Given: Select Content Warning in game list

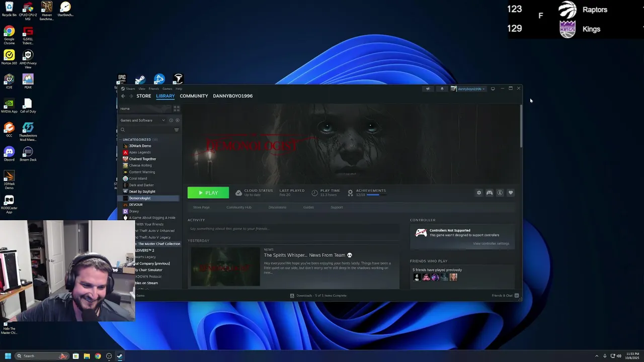Looking at the screenshot, I should click(142, 172).
